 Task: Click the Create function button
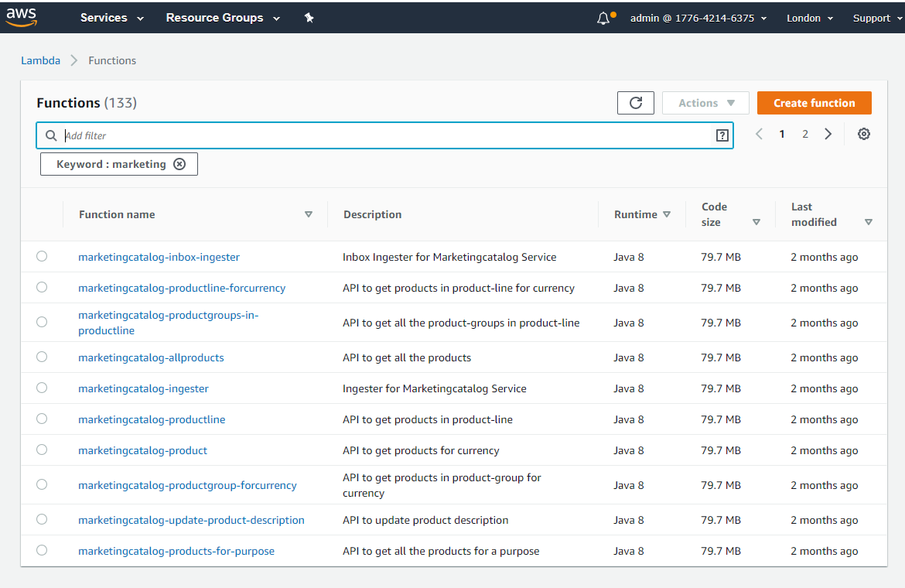click(x=814, y=103)
